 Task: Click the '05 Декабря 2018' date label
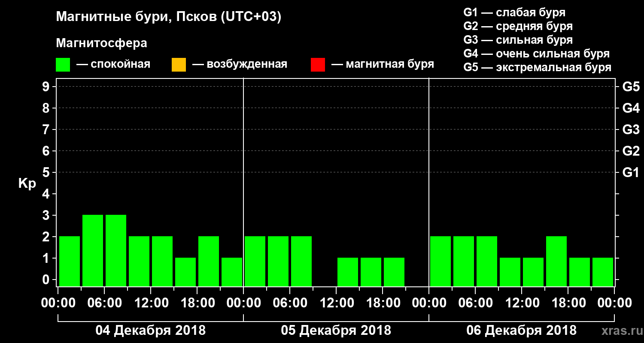[x=336, y=331]
